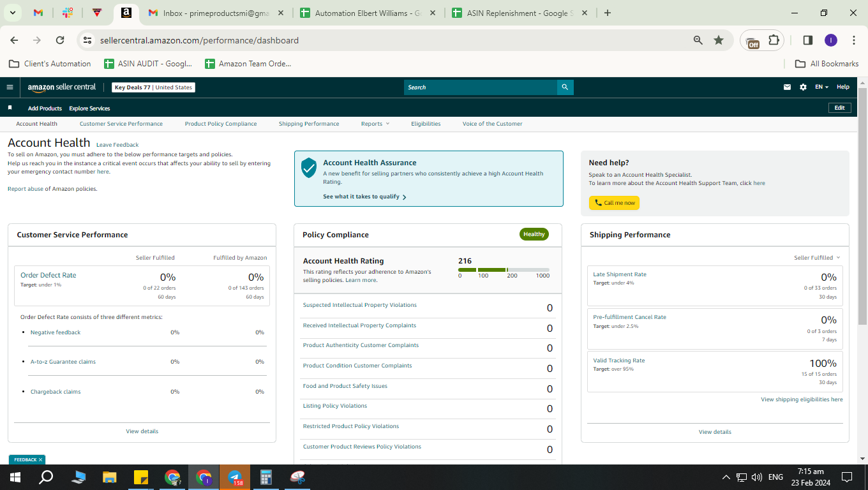The height and width of the screenshot is (490, 868).
Task: Open the Chrome profile avatar
Action: (x=830, y=40)
